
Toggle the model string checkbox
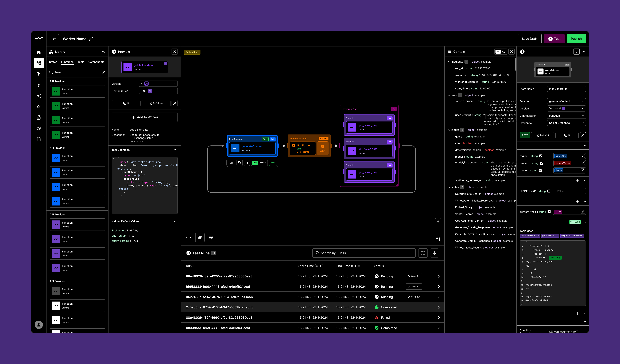point(541,170)
